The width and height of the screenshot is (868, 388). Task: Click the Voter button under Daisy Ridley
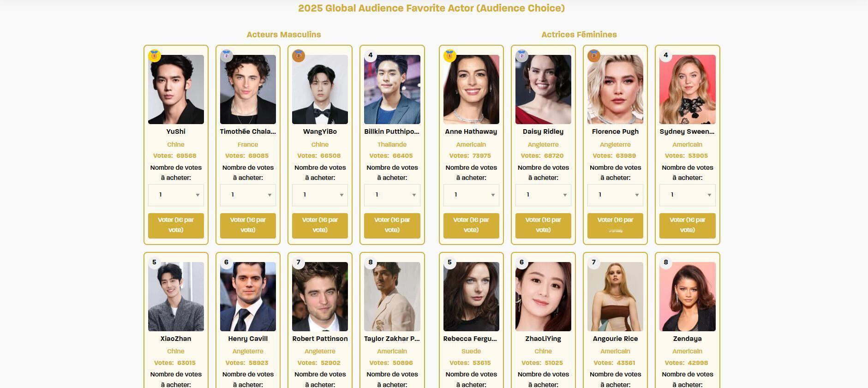[543, 226]
